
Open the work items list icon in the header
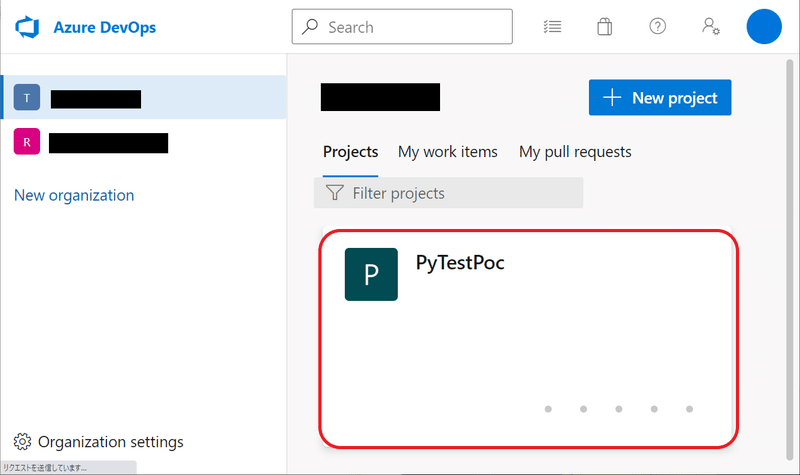[552, 27]
